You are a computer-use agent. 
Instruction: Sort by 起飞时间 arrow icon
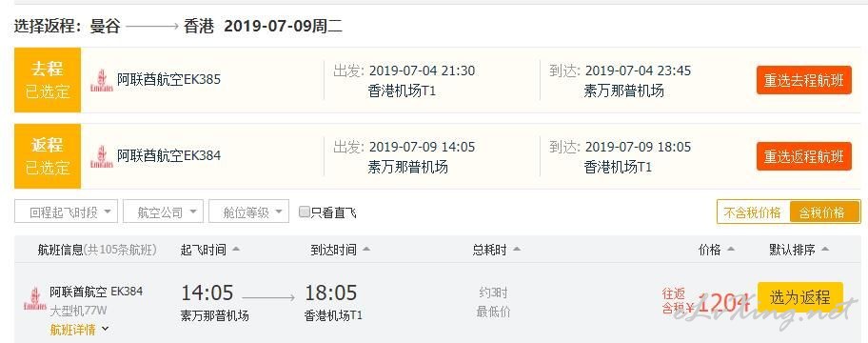236,250
